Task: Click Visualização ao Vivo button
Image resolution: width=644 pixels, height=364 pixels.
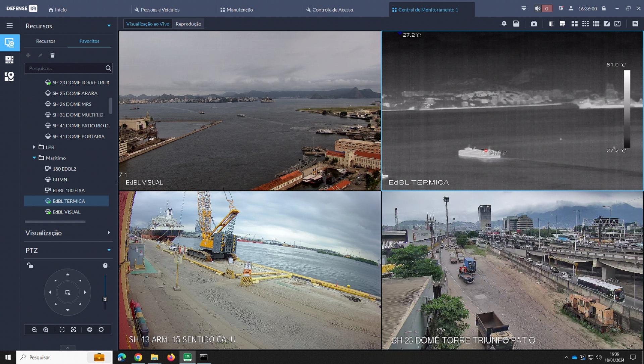Action: [x=148, y=24]
